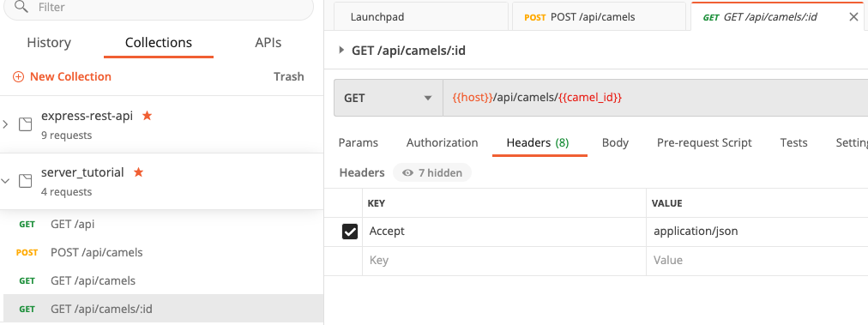The height and width of the screenshot is (325, 868).
Task: Open the Params tab
Action: point(359,143)
